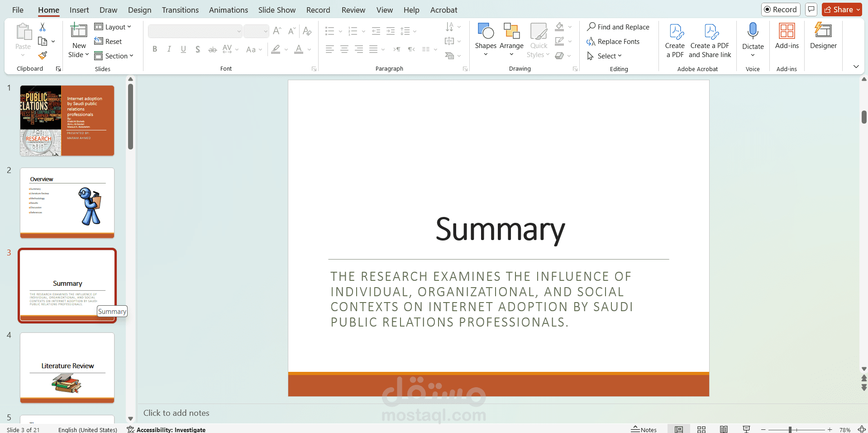Switch to Reading View
868x433 pixels.
click(x=724, y=429)
